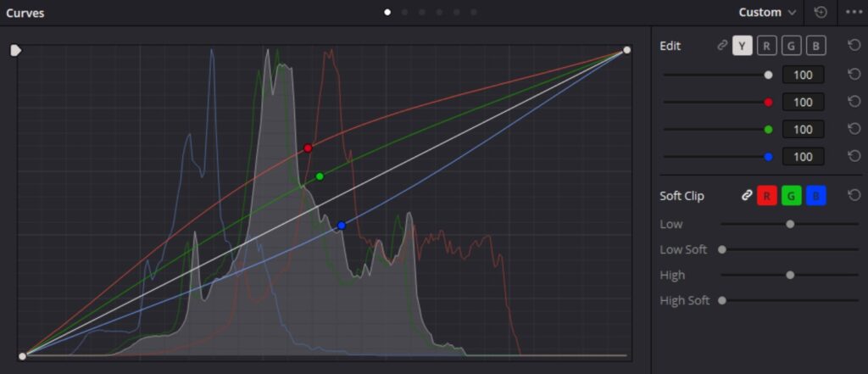Toggle the Soft Clip link icon
This screenshot has height=374, width=868.
click(x=747, y=195)
